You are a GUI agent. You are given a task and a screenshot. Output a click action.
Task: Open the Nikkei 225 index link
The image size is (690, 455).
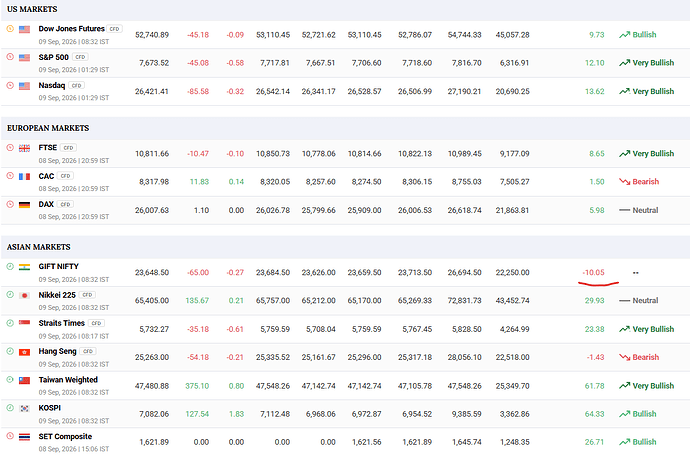57,295
